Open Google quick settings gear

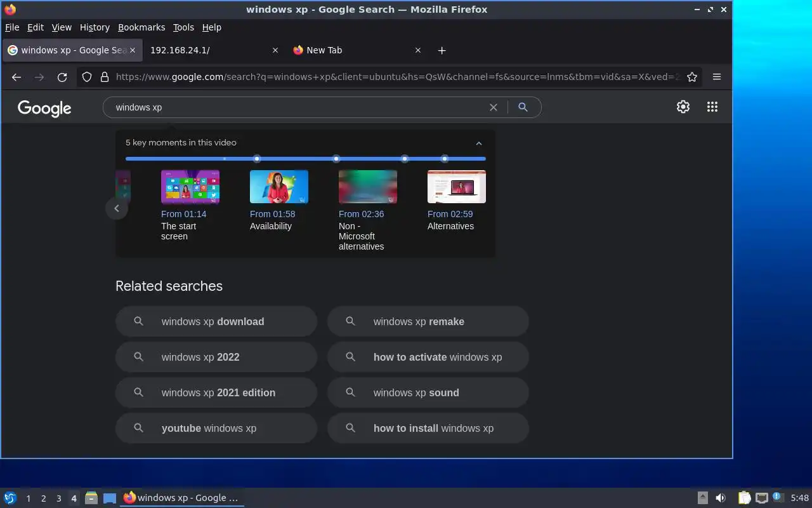[683, 107]
